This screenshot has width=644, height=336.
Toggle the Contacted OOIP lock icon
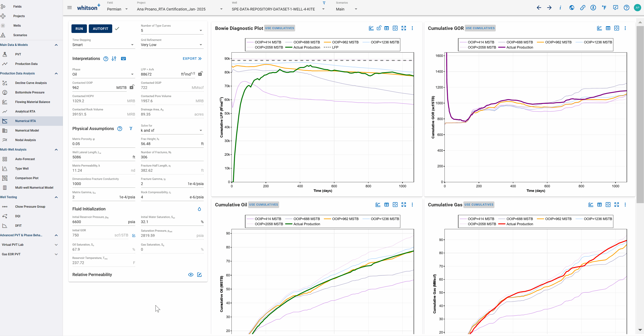(x=132, y=87)
